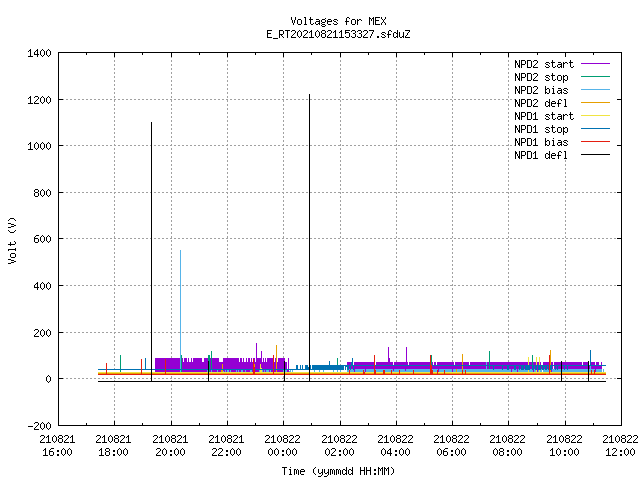Click the 600 y-axis tick label
Viewport: 640px width, 480px height.
point(42,239)
